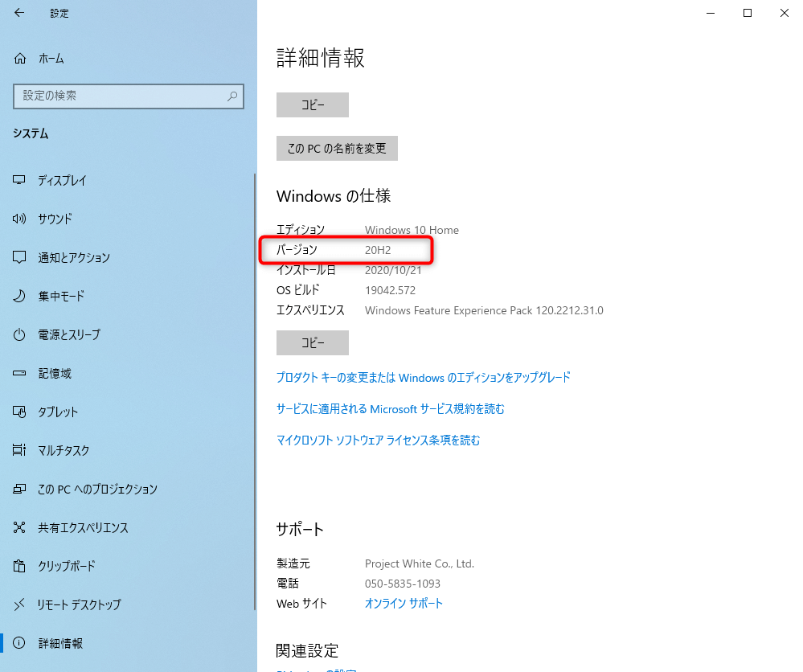This screenshot has width=803, height=672.
Task: Click edition value Windows 10 Home
Action: point(412,230)
